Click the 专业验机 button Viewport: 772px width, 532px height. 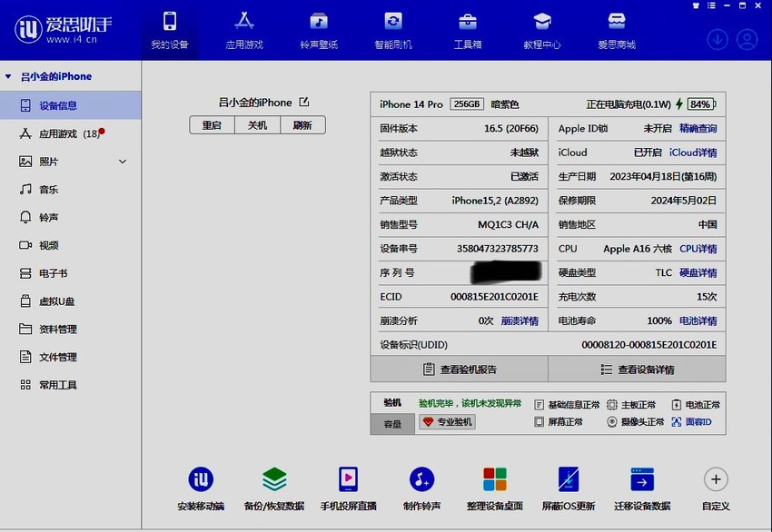(x=447, y=422)
